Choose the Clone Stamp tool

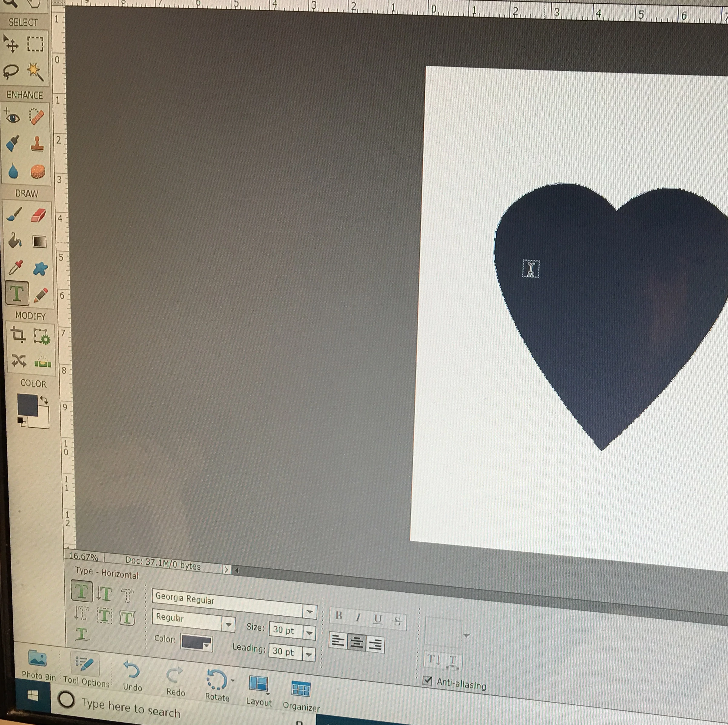coord(37,144)
